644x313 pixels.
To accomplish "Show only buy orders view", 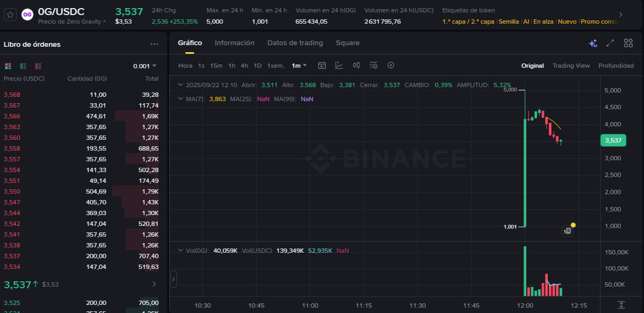I will click(23, 66).
